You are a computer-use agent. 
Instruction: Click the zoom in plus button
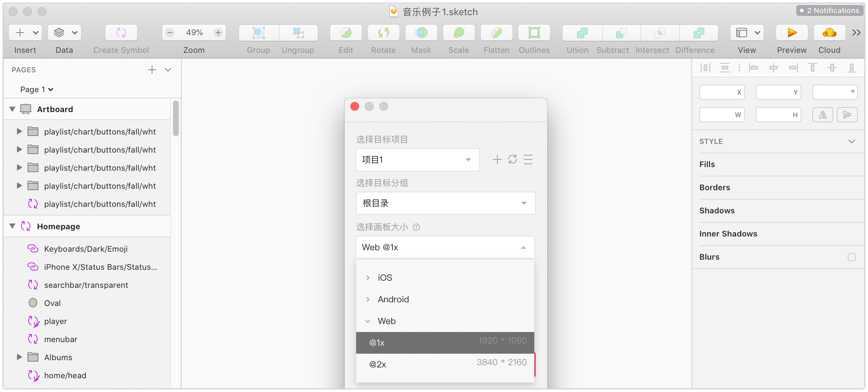click(x=218, y=33)
